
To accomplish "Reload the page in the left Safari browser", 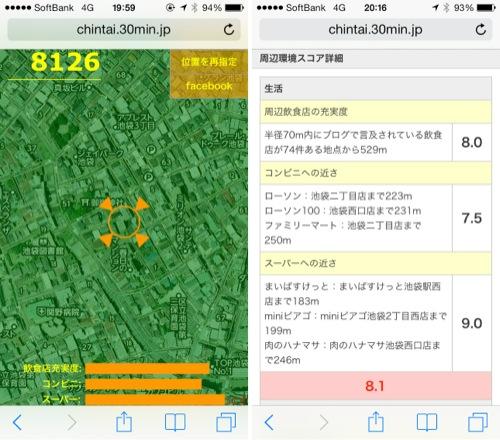I will point(229,30).
